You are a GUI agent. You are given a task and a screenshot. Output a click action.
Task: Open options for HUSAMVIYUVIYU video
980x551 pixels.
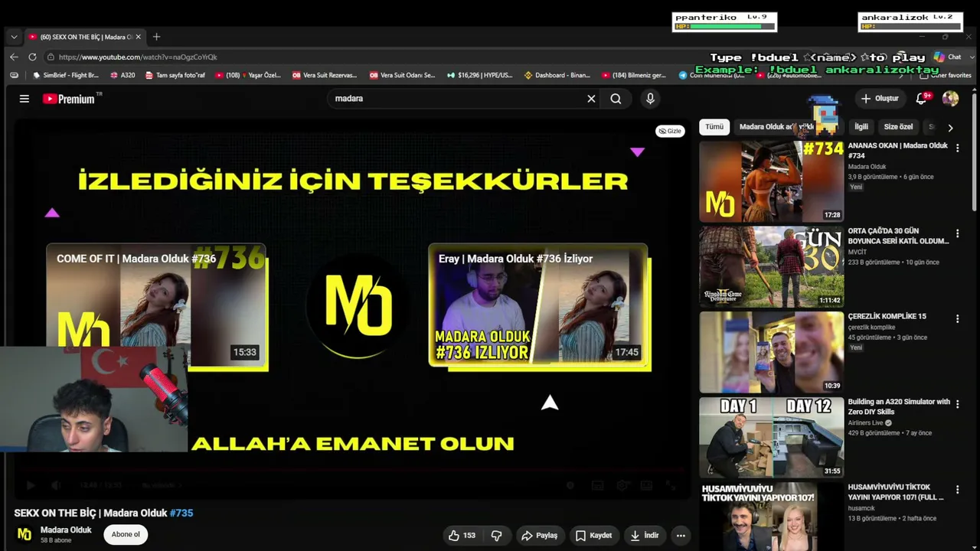(x=957, y=490)
